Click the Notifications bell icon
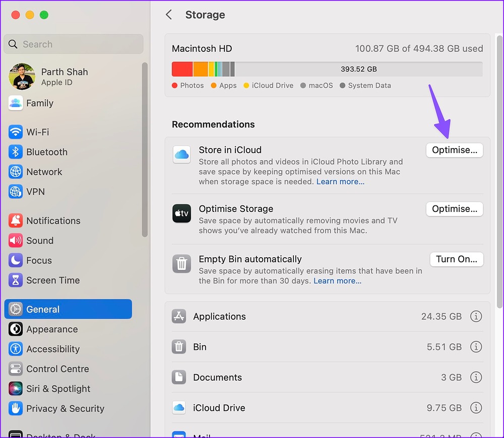The image size is (504, 438). (x=16, y=221)
